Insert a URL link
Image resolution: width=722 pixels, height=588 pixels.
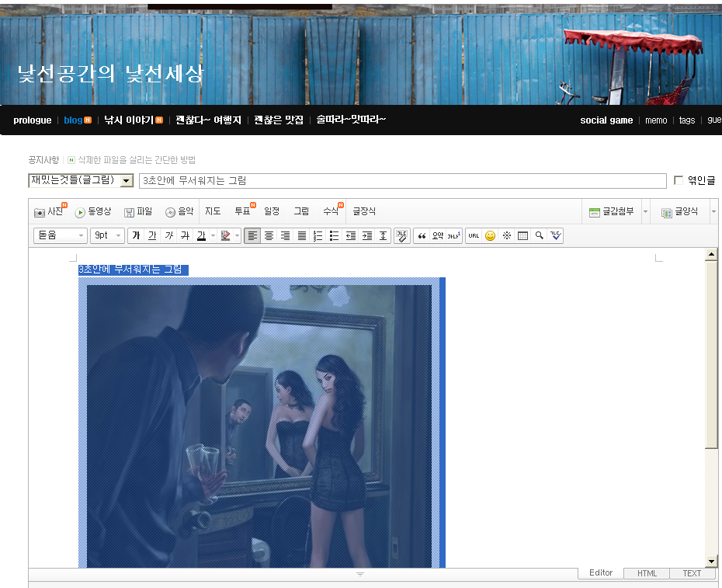(x=474, y=235)
